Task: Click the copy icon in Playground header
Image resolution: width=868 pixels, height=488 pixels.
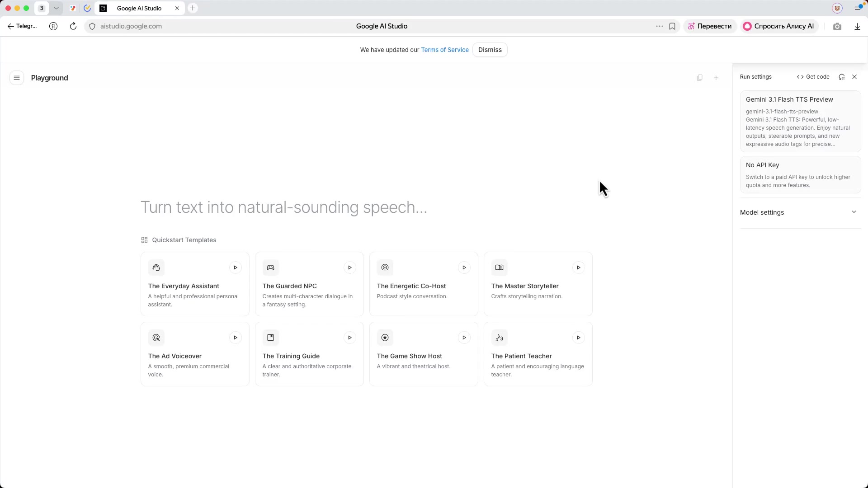Action: pyautogui.click(x=699, y=78)
